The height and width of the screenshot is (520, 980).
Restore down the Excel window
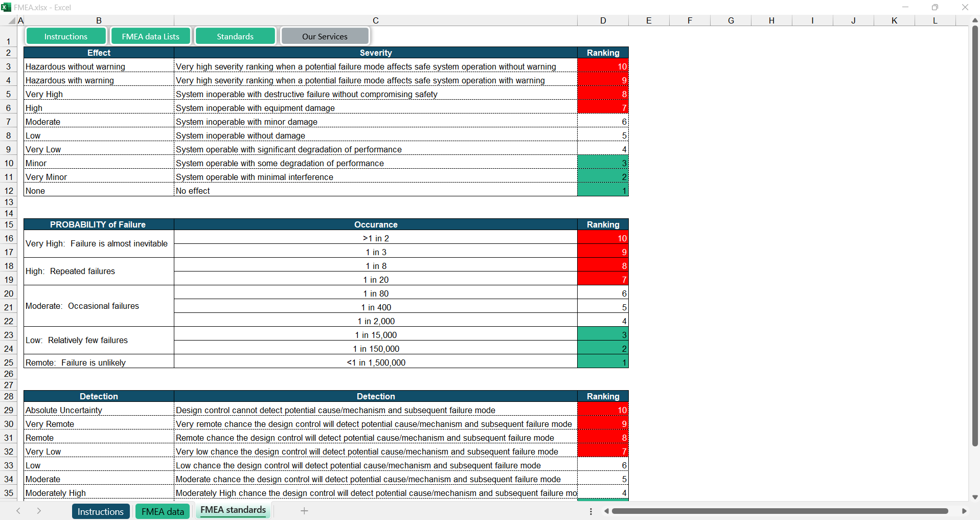935,7
